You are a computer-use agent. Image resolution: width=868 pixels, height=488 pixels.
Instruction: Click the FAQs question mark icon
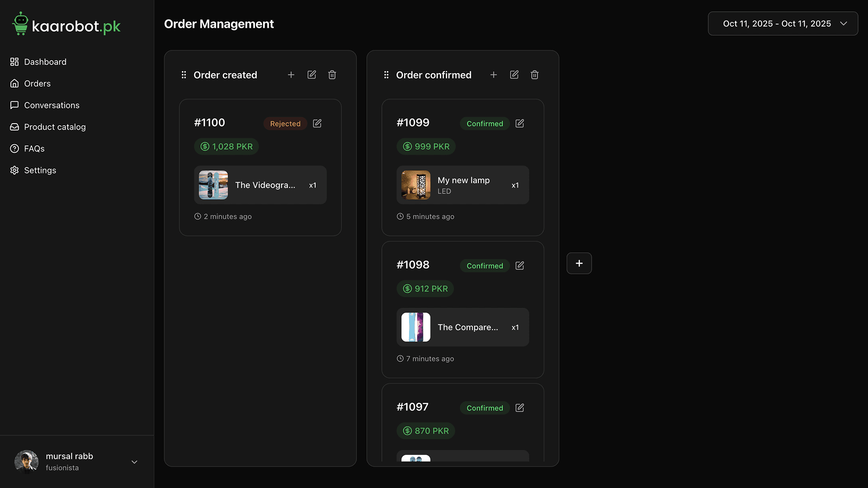coord(15,149)
